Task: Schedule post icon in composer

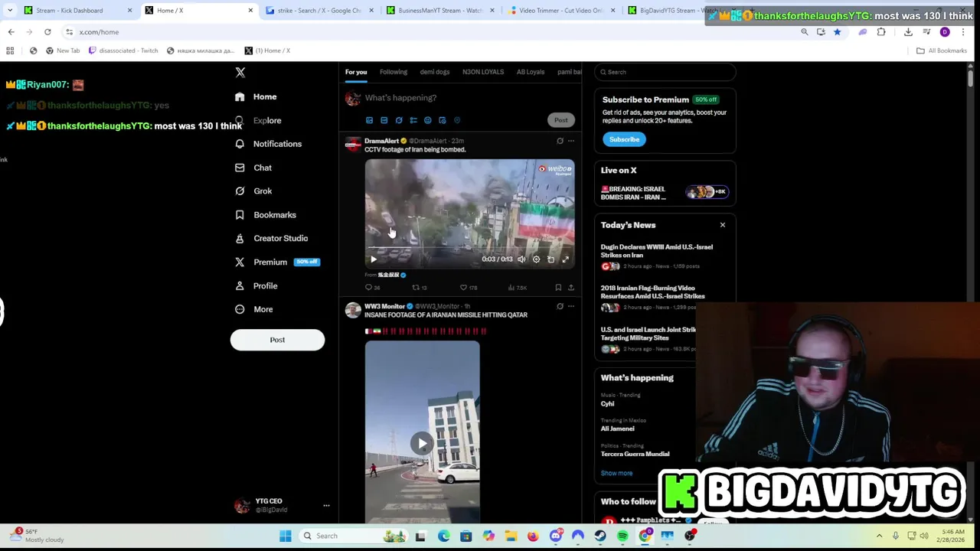Action: pyautogui.click(x=443, y=120)
